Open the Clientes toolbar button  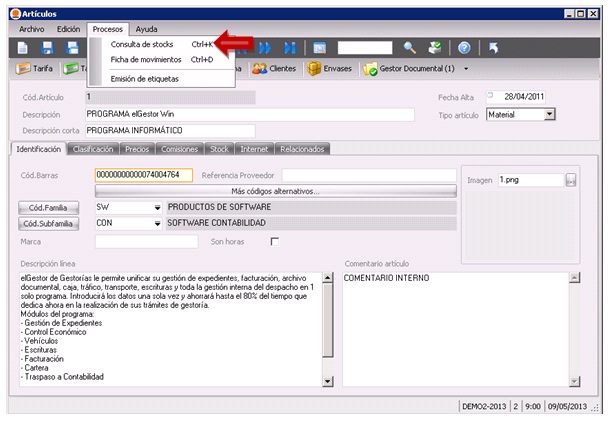pos(274,69)
